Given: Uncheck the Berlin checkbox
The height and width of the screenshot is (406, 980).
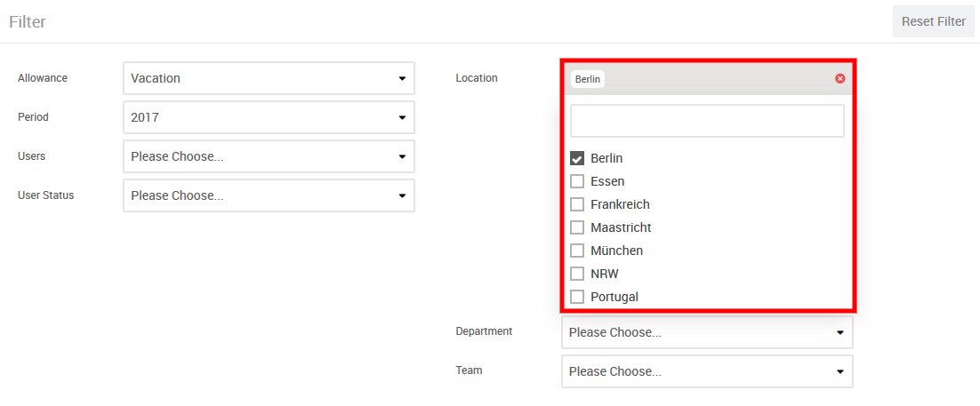Looking at the screenshot, I should tap(577, 158).
